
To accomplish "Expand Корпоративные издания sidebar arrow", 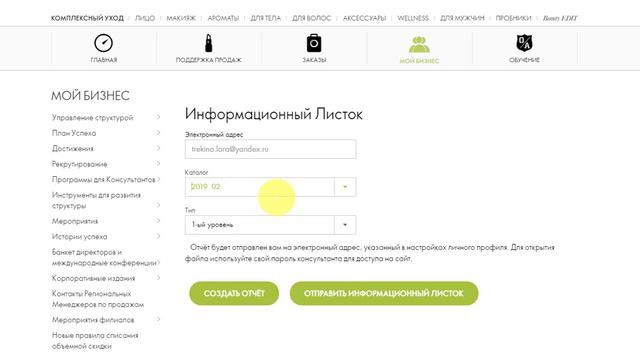I will coord(158,278).
